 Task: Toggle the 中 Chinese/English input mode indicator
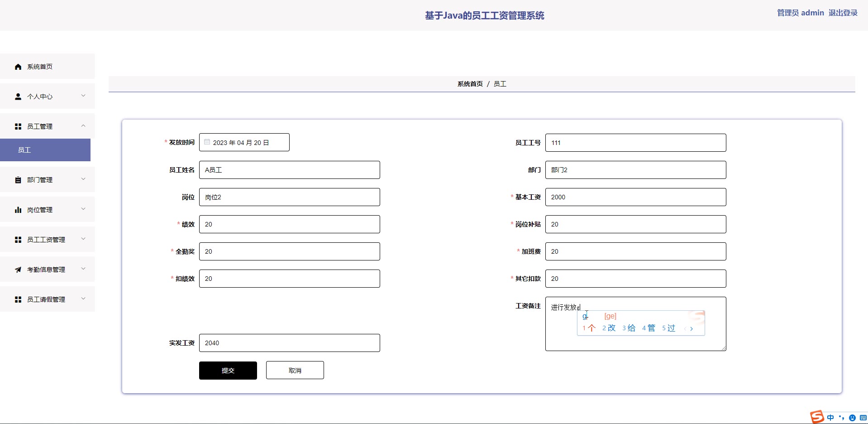[x=830, y=418]
